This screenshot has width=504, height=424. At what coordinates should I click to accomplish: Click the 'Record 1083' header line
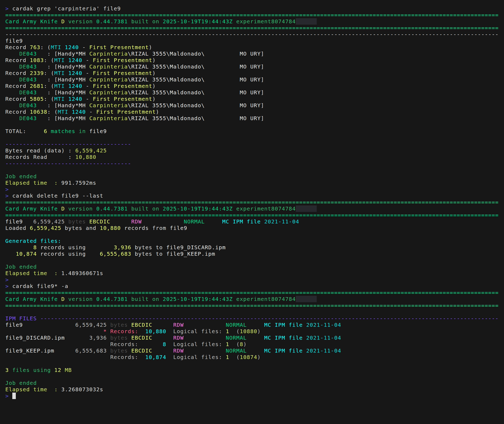click(80, 60)
